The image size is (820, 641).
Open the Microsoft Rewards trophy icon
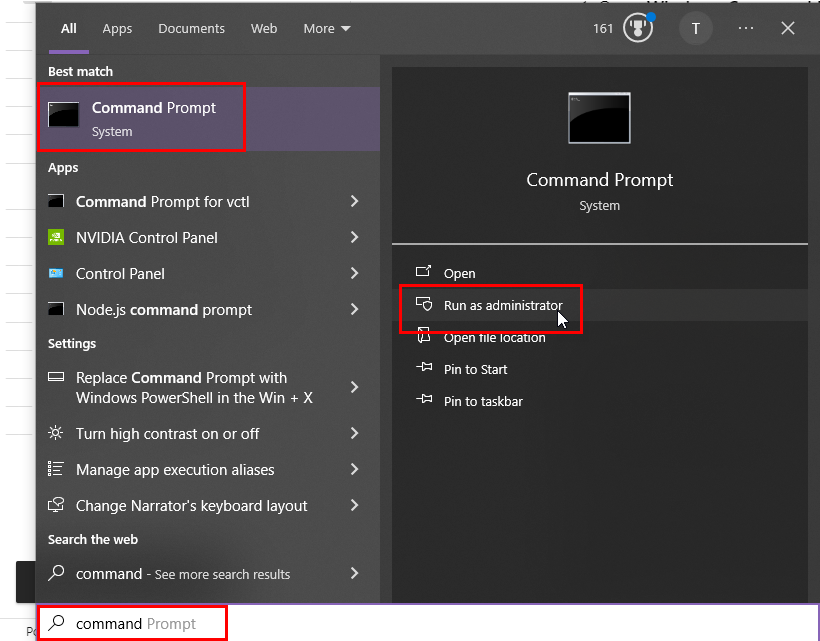tap(637, 28)
